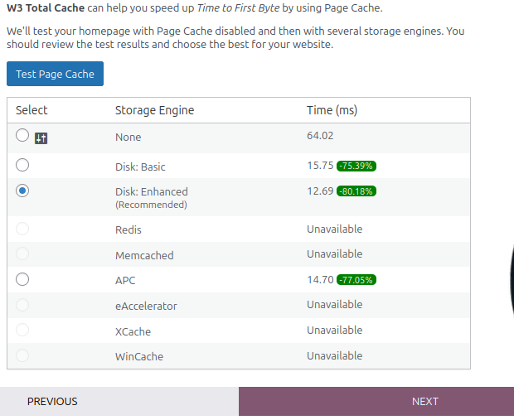
Task: Select the Disk: Enhanced radio button
Action: click(x=22, y=191)
